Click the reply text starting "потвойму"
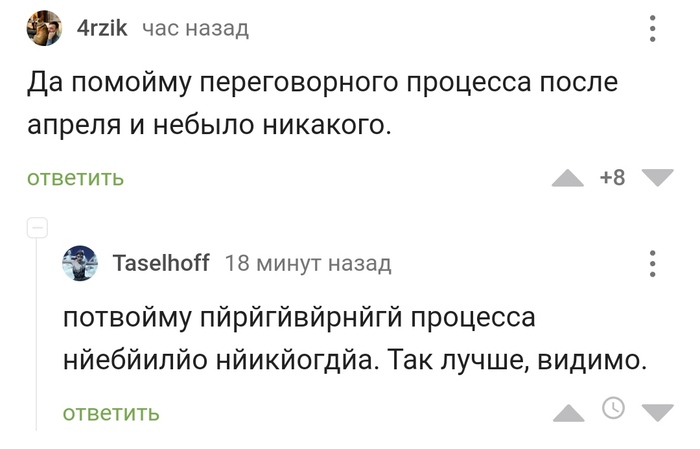The image size is (700, 449). tap(355, 339)
